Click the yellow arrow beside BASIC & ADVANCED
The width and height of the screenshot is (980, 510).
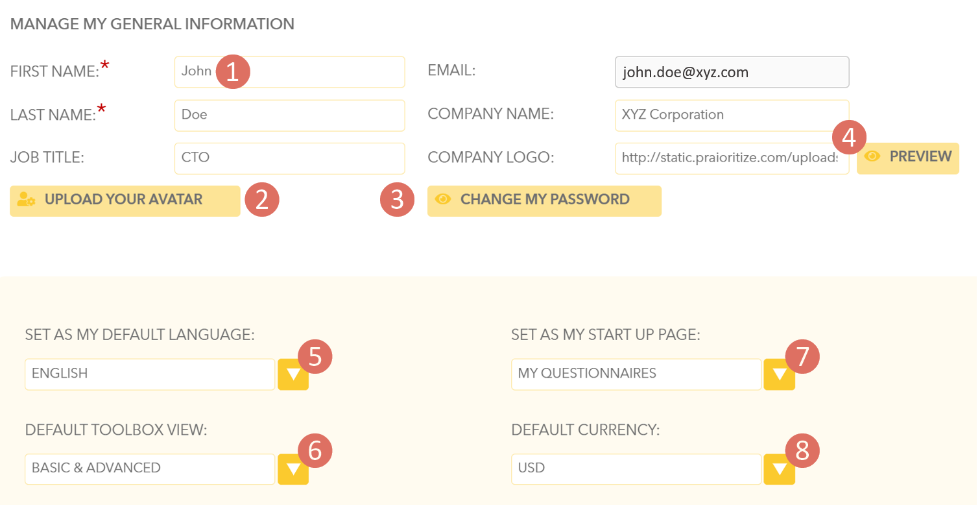[x=293, y=469]
